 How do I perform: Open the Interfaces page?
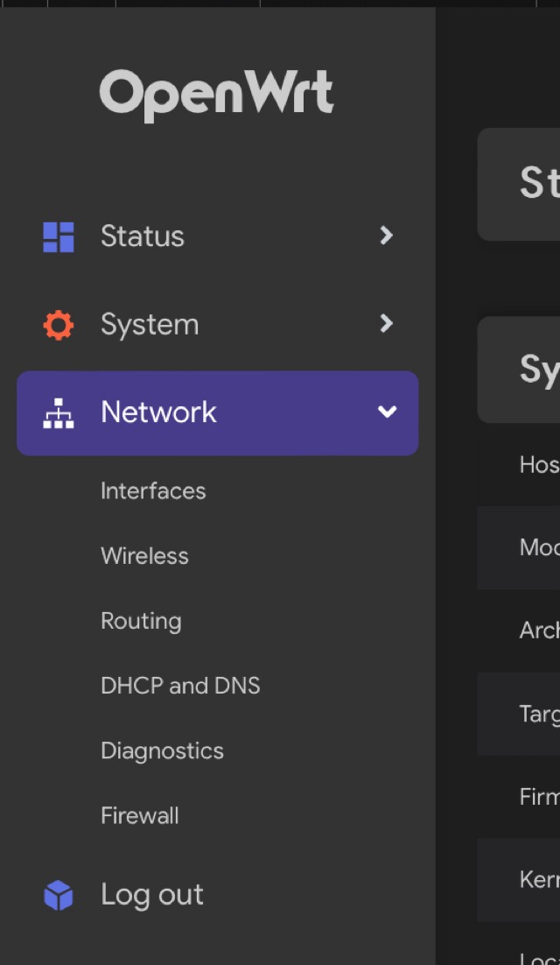tap(153, 491)
